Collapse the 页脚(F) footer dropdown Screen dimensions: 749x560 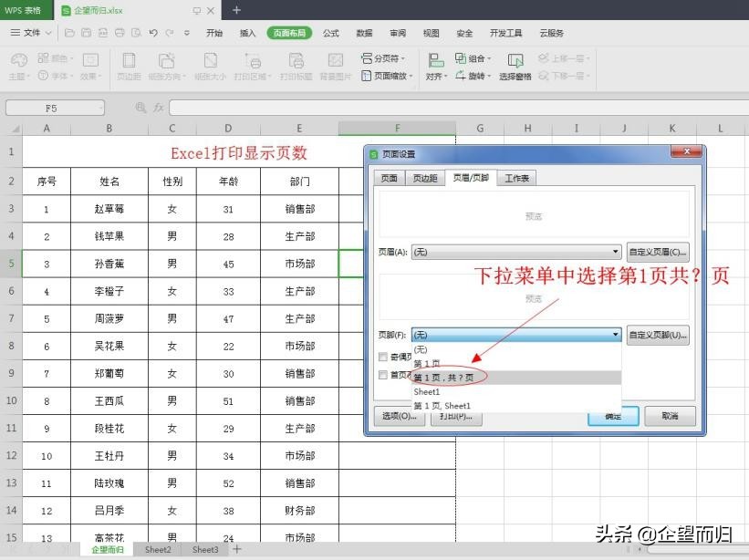516,335
